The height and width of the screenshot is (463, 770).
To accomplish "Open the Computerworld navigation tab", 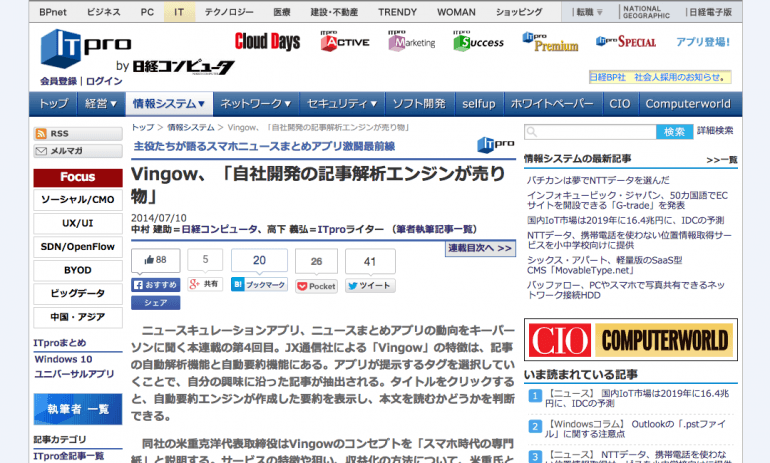I will tap(688, 104).
